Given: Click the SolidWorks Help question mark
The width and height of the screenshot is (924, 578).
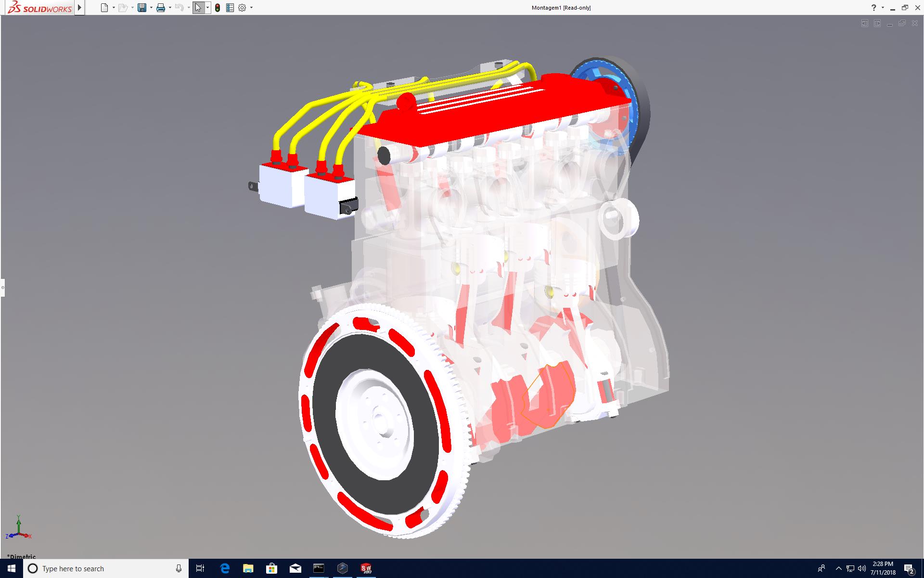Looking at the screenshot, I should 873,8.
